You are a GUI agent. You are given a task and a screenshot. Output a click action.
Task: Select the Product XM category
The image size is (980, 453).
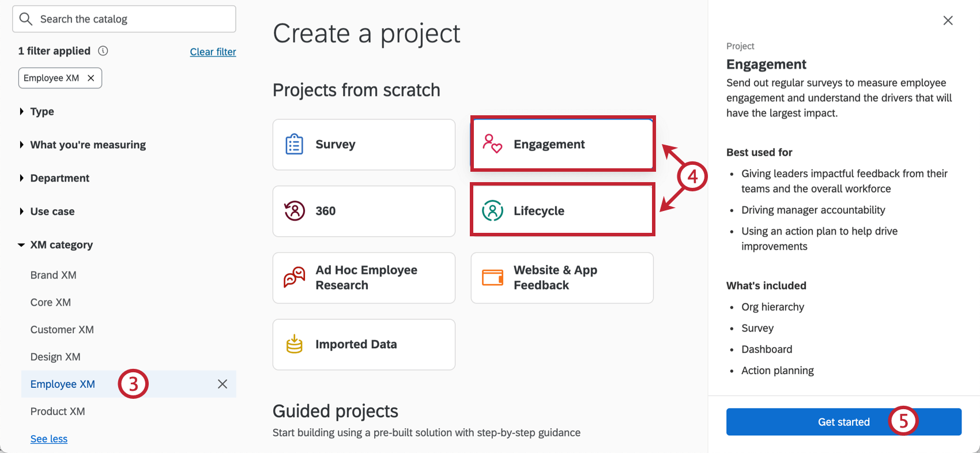58,411
